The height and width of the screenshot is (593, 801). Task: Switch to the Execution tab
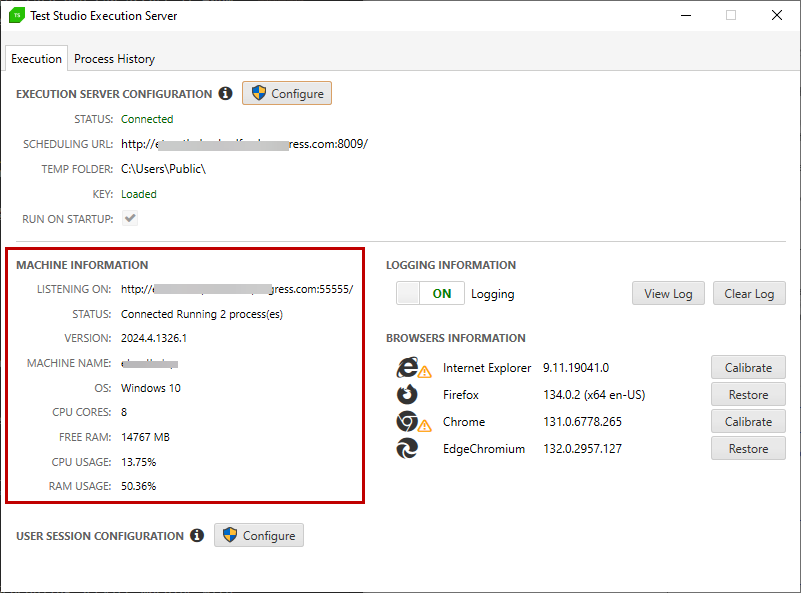click(x=36, y=59)
